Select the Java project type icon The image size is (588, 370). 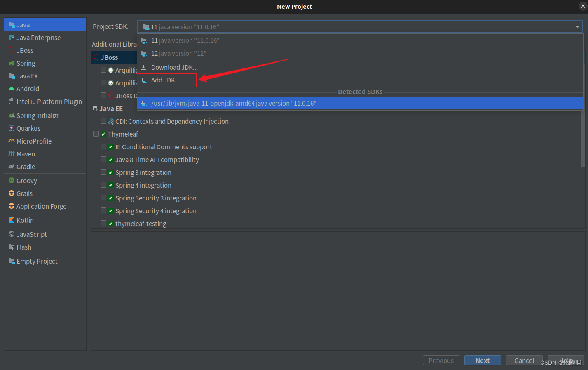coord(12,25)
